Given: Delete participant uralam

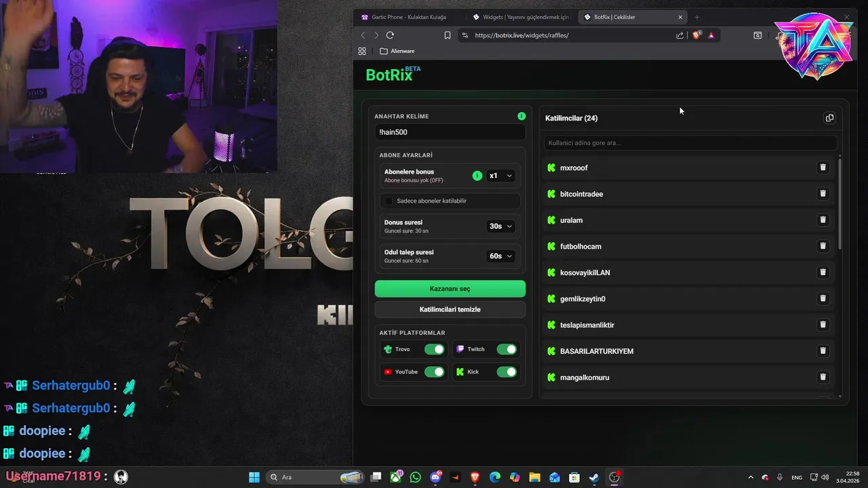Looking at the screenshot, I should coord(823,220).
